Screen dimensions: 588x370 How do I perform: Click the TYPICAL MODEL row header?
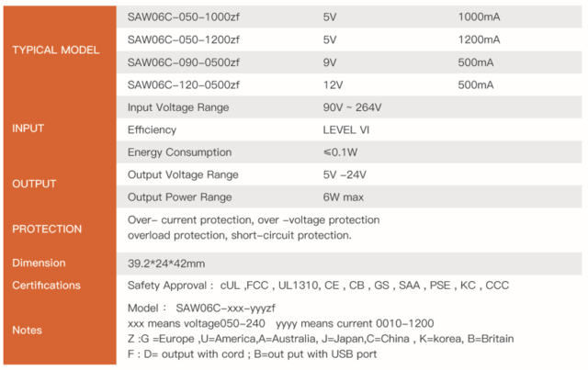(55, 50)
